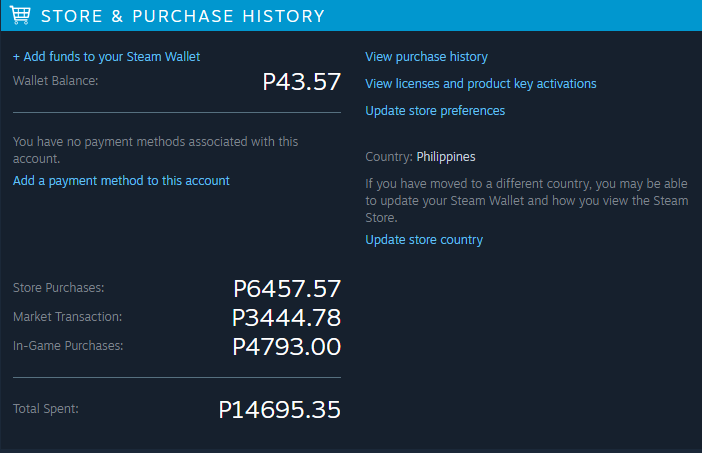Click the Store Purchases label
The height and width of the screenshot is (453, 702).
[58, 288]
